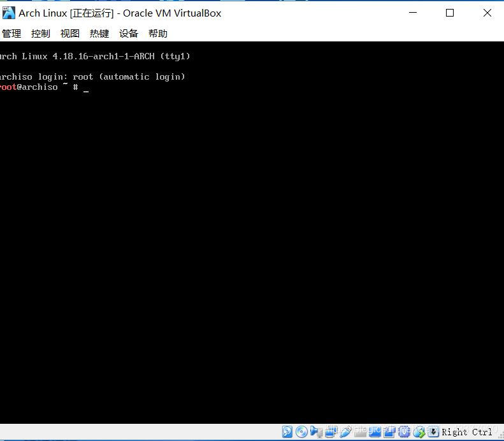Click the shared folders status icon
Image resolution: width=504 pixels, height=441 pixels.
(360, 431)
